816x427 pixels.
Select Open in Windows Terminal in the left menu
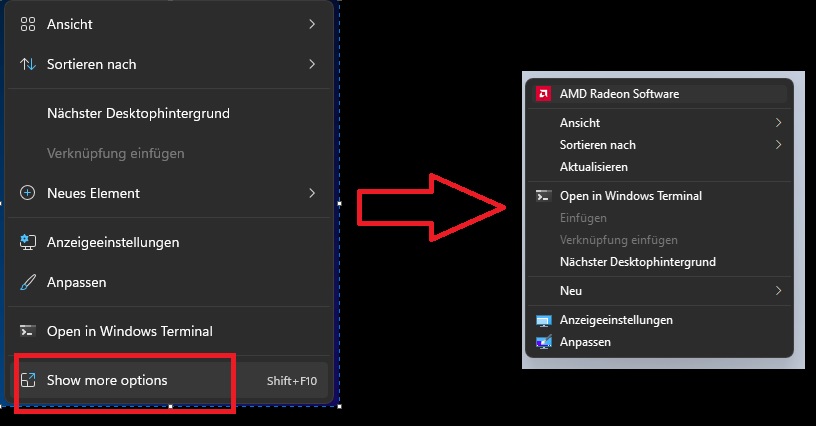(x=169, y=331)
